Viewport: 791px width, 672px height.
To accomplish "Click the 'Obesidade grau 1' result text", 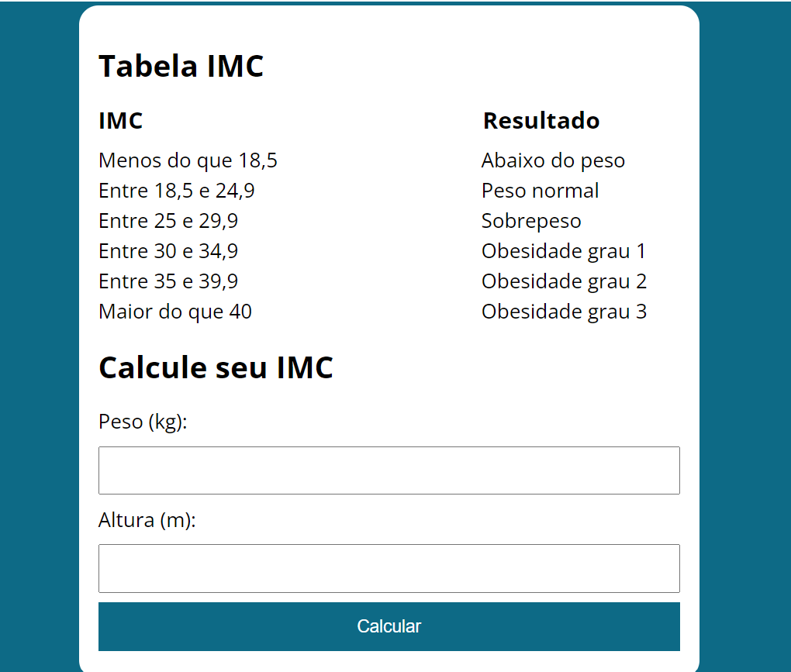I will coord(564,251).
